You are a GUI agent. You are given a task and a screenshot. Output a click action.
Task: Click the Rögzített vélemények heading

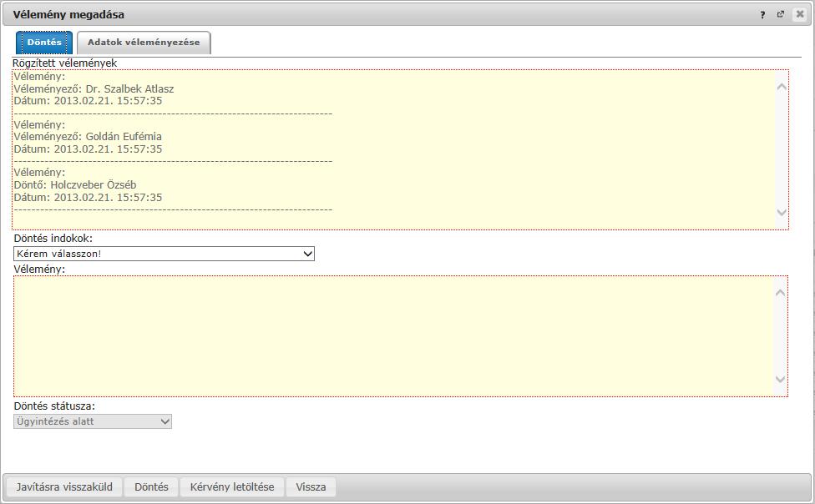coord(65,63)
